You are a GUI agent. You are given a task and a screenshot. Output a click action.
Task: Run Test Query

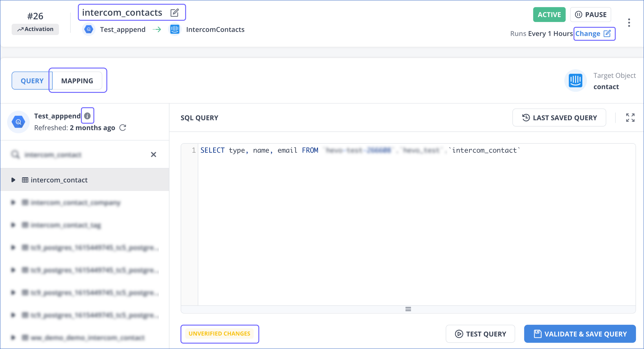click(480, 334)
